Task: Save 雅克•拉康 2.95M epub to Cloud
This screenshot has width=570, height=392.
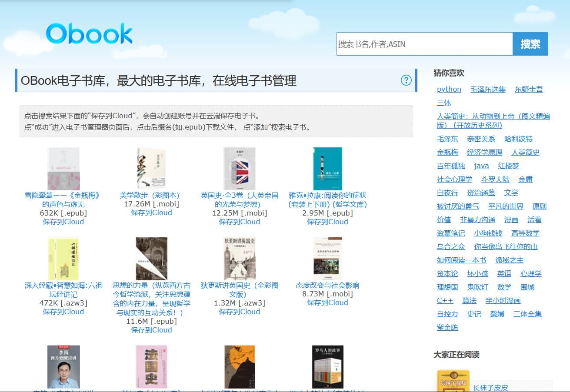Action: click(x=327, y=222)
